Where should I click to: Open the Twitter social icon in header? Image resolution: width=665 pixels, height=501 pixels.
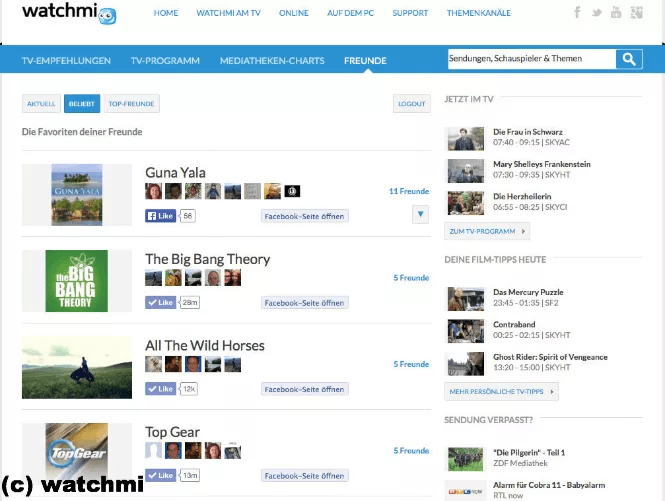pos(597,13)
